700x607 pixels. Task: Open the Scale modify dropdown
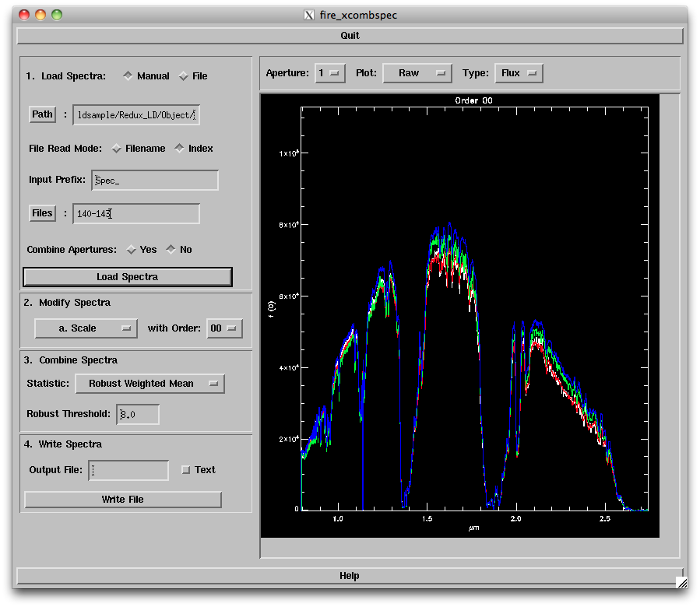[86, 328]
